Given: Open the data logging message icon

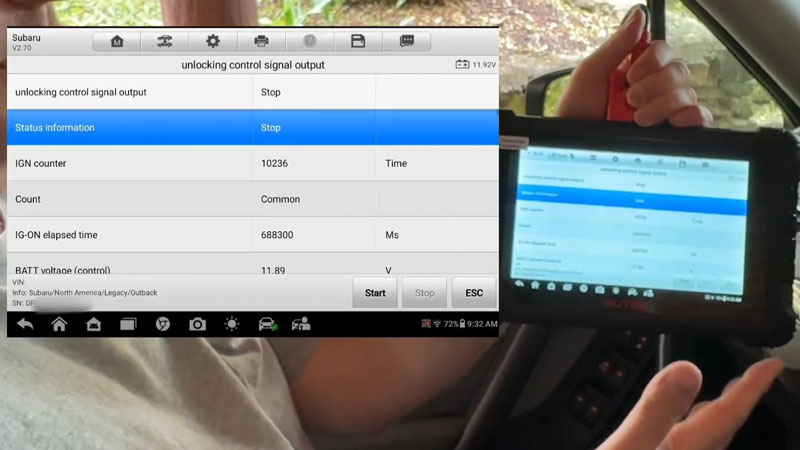Looking at the screenshot, I should 407,41.
